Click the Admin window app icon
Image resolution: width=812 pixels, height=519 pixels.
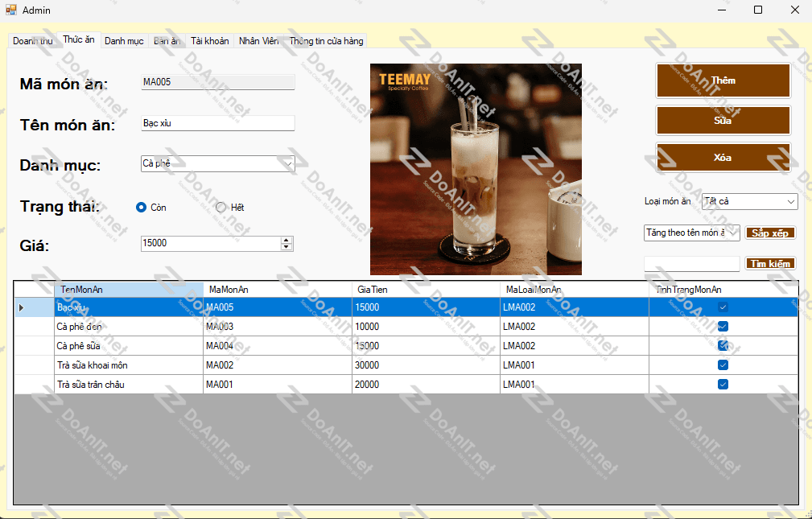tap(11, 10)
